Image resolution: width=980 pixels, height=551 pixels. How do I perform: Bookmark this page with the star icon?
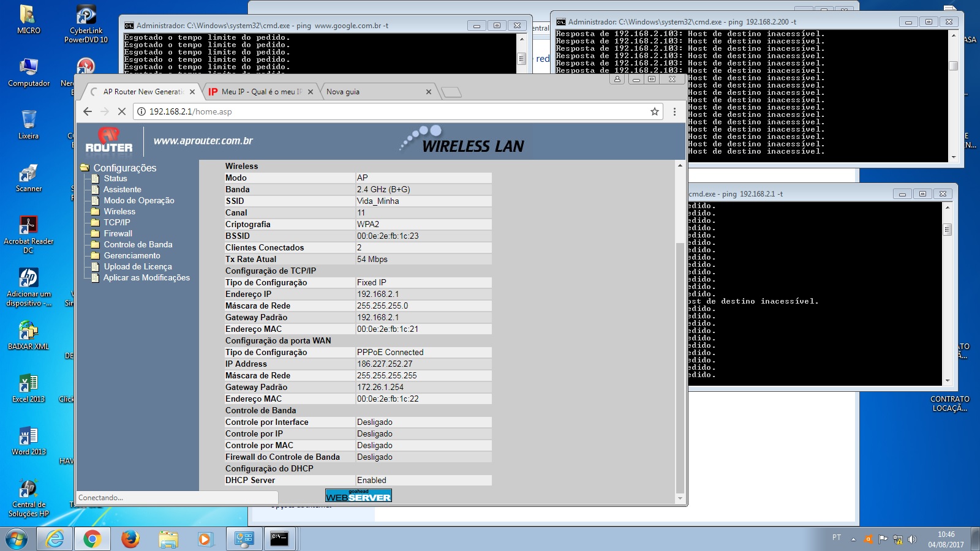(x=655, y=111)
